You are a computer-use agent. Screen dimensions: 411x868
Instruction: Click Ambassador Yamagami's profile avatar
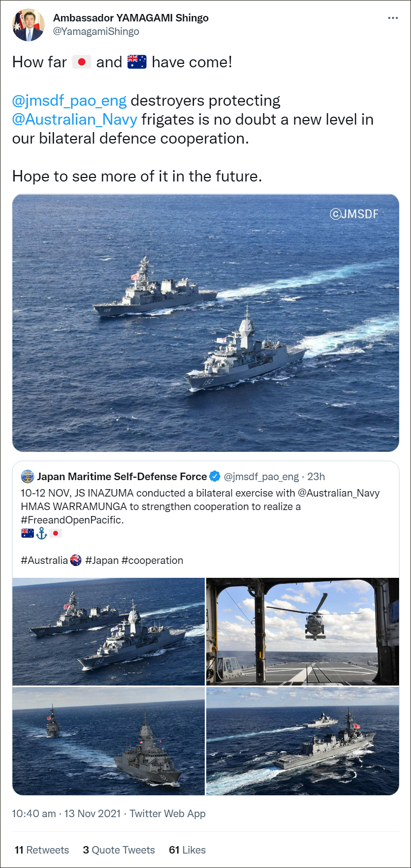(28, 25)
